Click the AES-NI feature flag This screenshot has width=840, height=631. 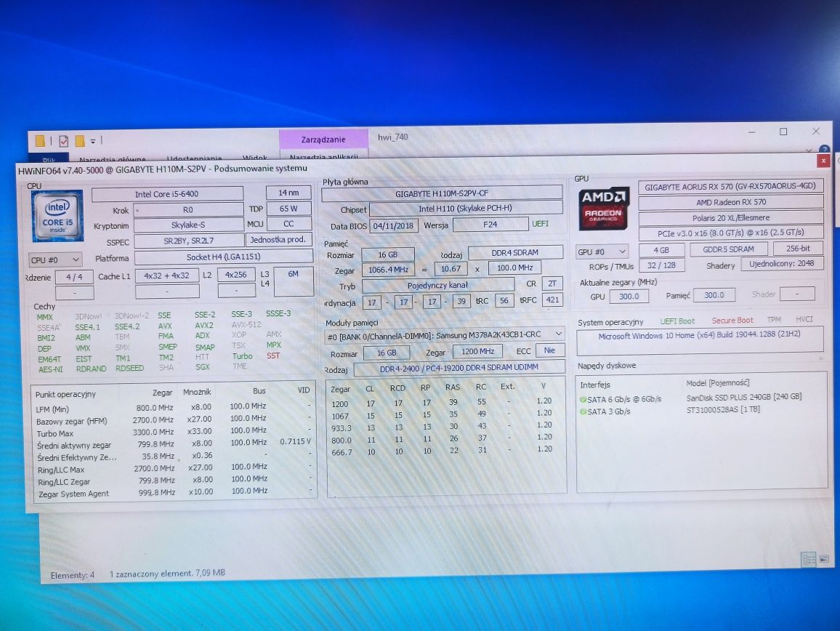(50, 369)
